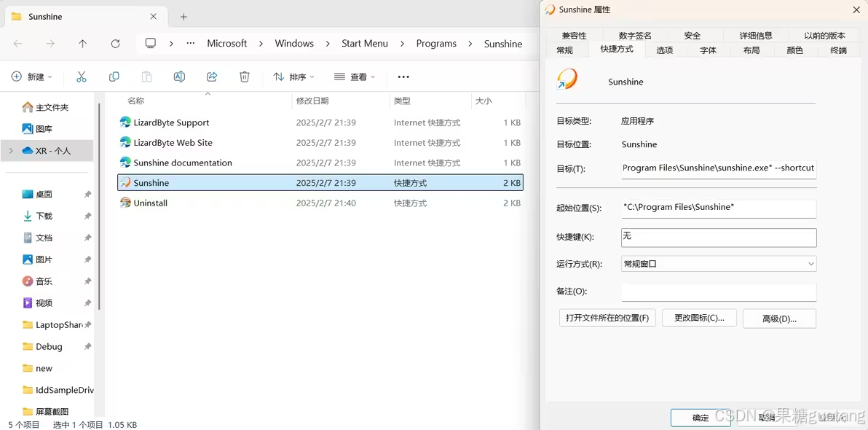Click chevron after Windows in breadcrumb
The image size is (868, 430).
tap(328, 43)
